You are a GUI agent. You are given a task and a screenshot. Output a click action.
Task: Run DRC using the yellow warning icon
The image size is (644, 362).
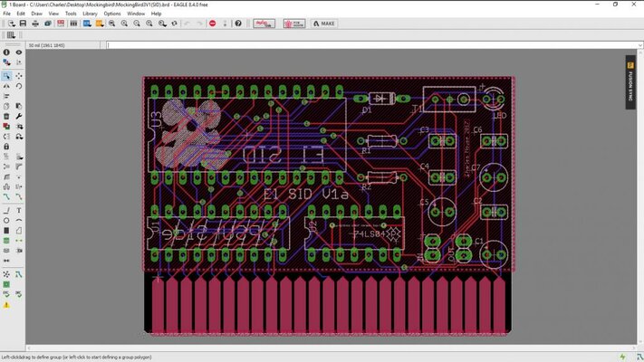(6, 307)
